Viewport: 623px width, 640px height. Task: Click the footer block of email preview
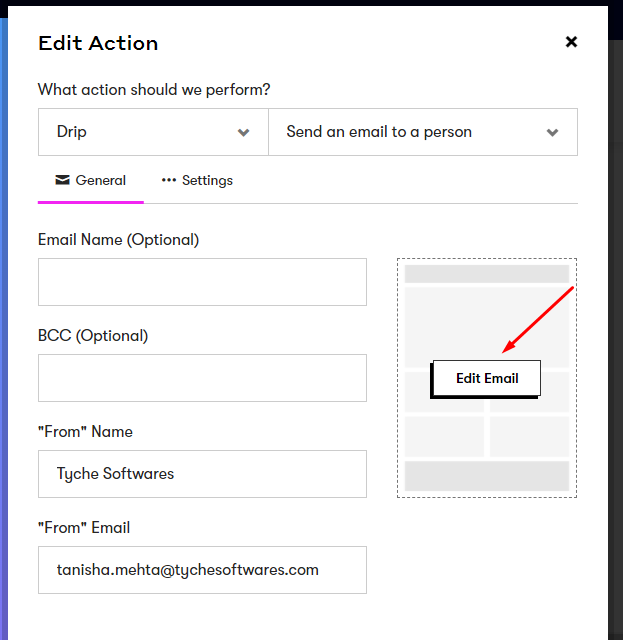[487, 476]
